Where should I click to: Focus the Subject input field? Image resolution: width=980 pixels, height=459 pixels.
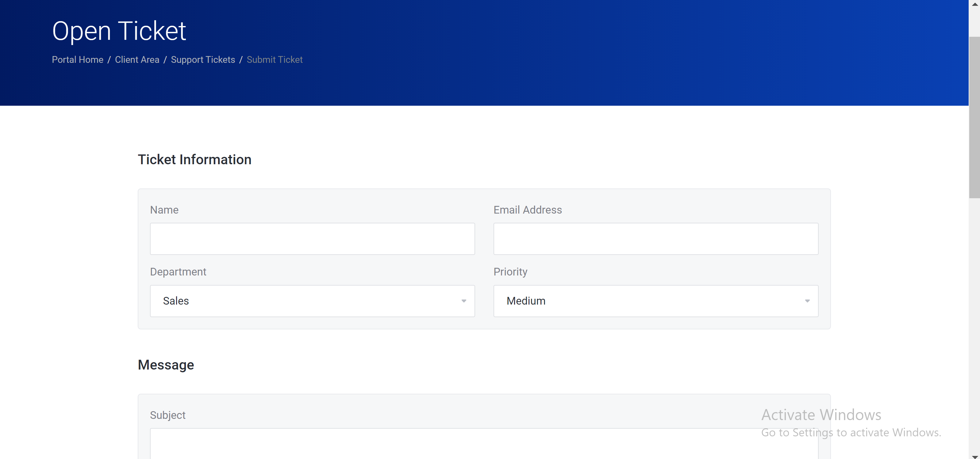pos(484,444)
